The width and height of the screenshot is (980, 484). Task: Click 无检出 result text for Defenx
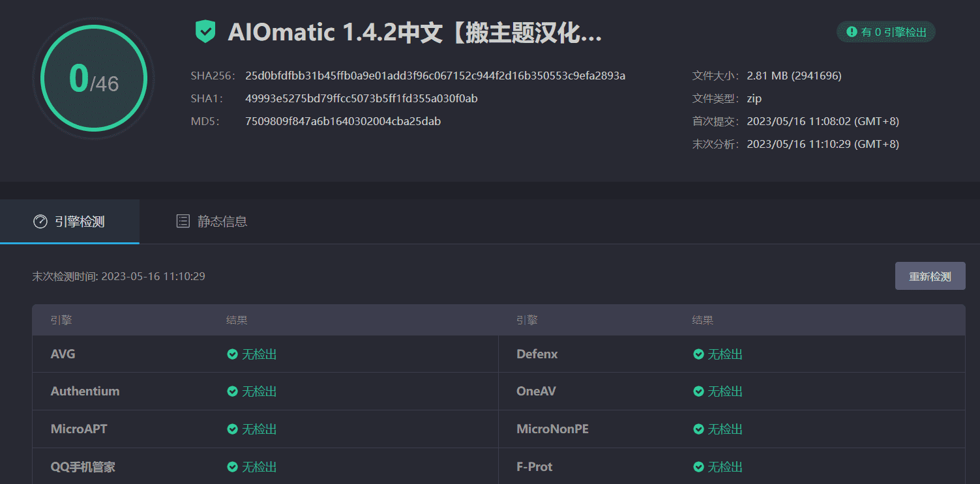(726, 354)
